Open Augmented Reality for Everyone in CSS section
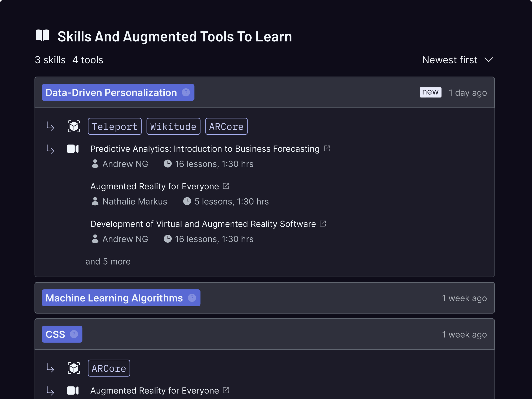Screen dimensions: 532x399 [x=155, y=391]
